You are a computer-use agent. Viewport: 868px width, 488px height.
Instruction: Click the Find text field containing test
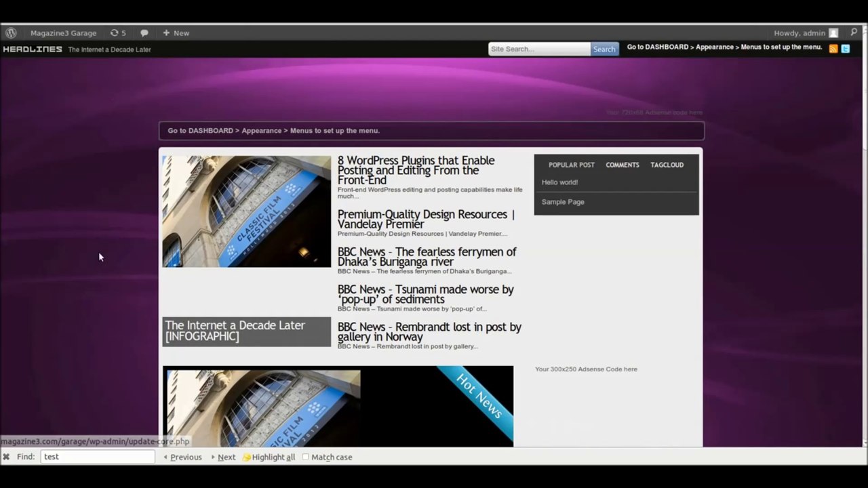(98, 457)
